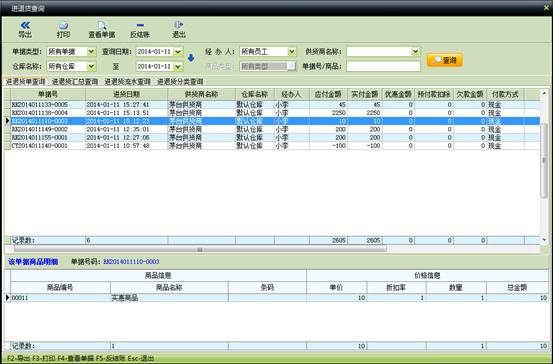Expand the 经办人 employee dropdown
This screenshot has width=553, height=364.
292,51
